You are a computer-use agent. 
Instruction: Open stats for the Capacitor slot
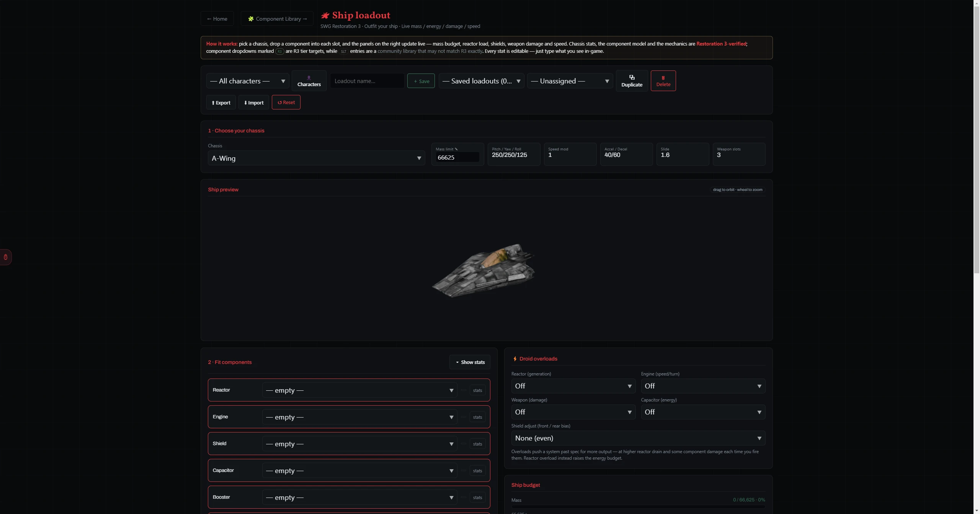tap(477, 471)
